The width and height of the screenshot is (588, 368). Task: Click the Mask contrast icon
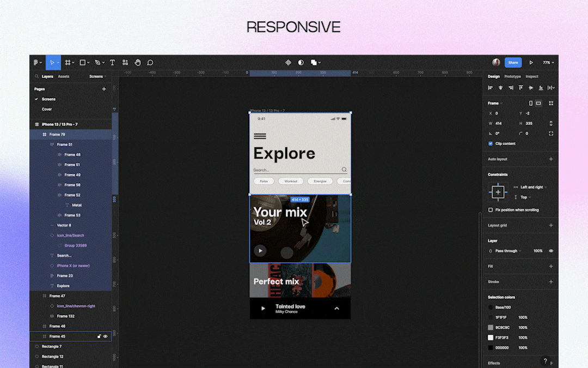tap(301, 63)
